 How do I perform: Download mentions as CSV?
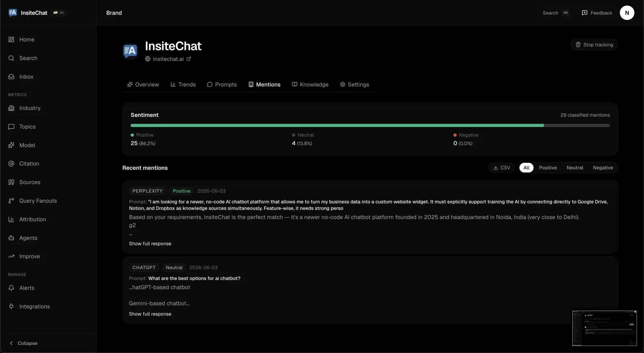tap(502, 168)
